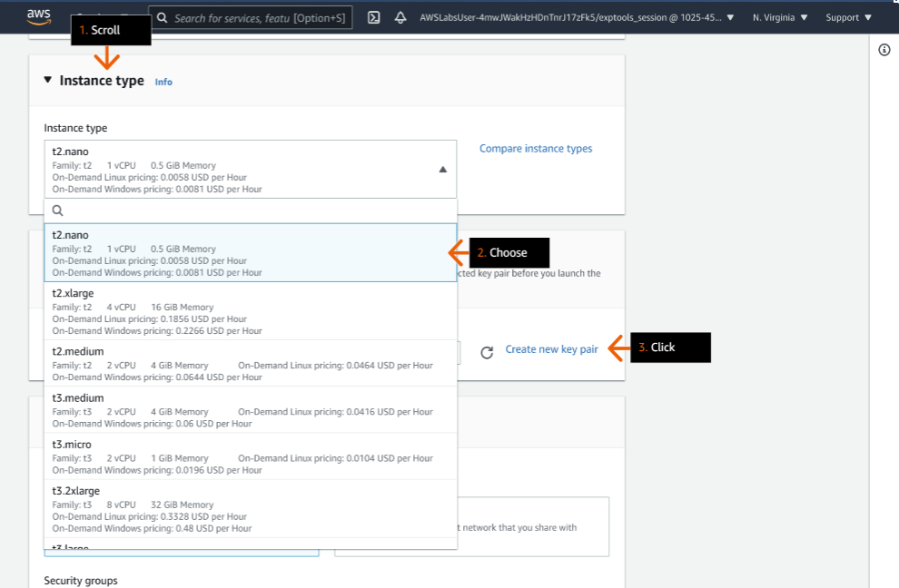
Task: Select t2.xlarge from the list
Action: (x=250, y=311)
